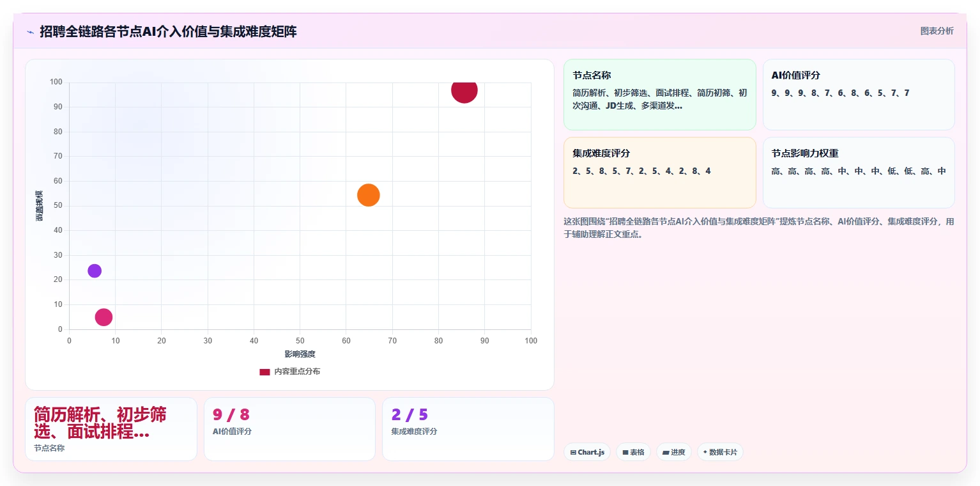This screenshot has width=980, height=486.
Task: Open the AI价值评分 card listing 9、9、9、8
Action: 859,95
